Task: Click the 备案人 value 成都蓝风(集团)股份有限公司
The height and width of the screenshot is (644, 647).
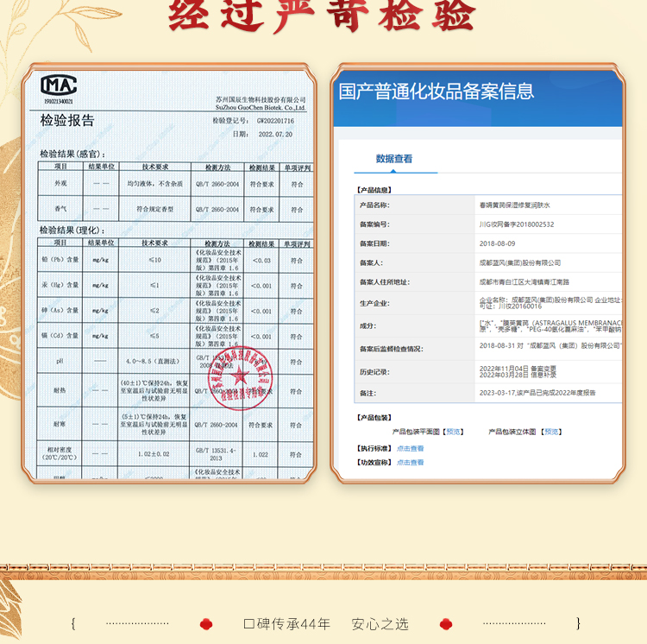Action: (520, 263)
